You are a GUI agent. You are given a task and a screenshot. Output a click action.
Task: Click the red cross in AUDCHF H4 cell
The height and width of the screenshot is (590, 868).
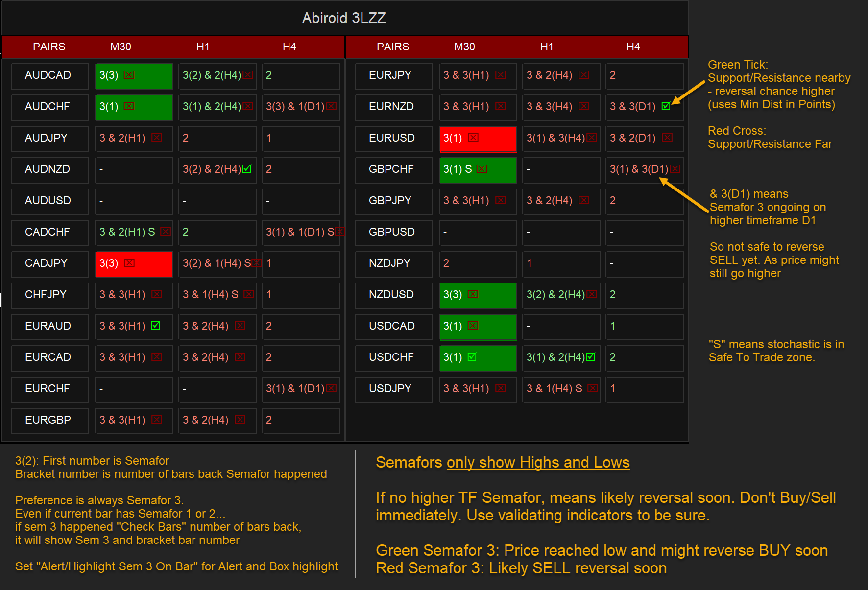(x=332, y=106)
